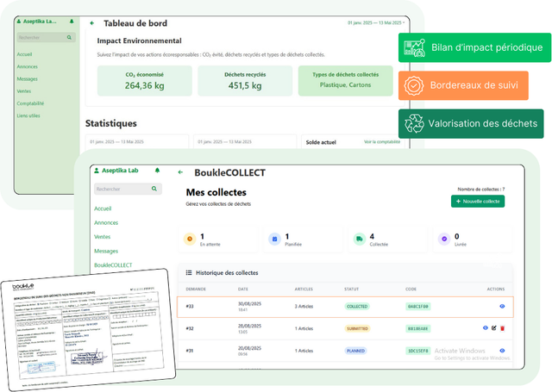The width and height of the screenshot is (552, 392).
Task: Click the user icon beside Aseptika Lab in BoukleCOLLECT
Action: 97,171
